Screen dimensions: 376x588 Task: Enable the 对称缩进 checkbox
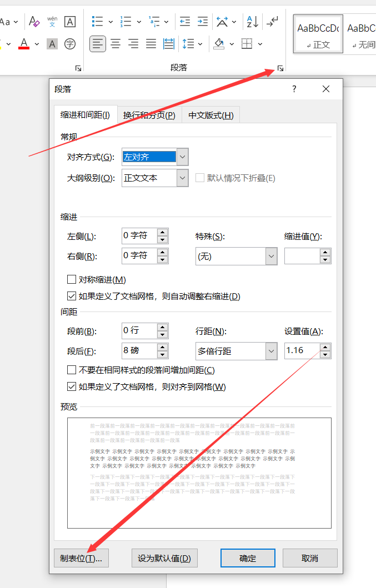click(71, 279)
